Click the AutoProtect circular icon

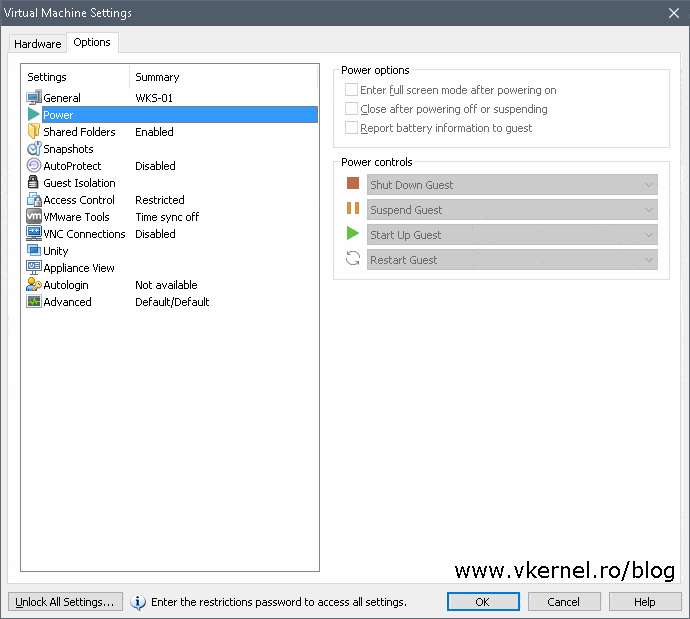pyautogui.click(x=34, y=165)
